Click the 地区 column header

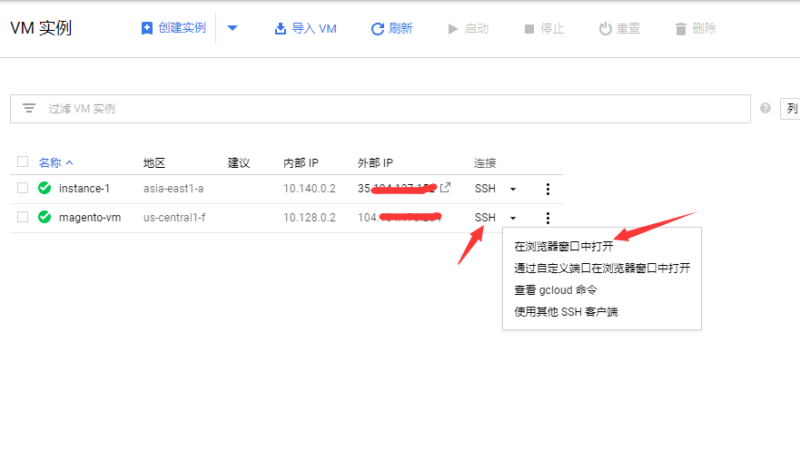click(154, 163)
